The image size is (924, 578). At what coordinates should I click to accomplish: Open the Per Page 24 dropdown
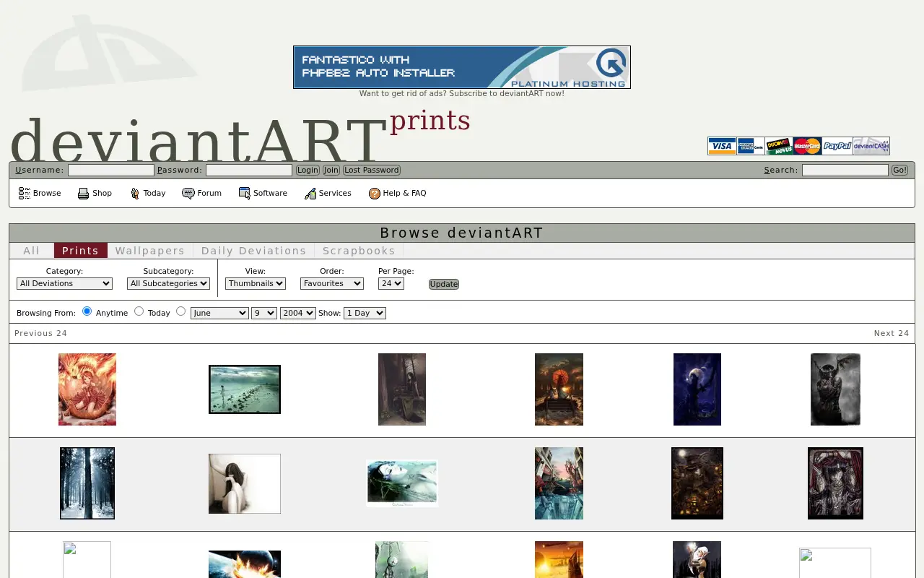pos(391,283)
